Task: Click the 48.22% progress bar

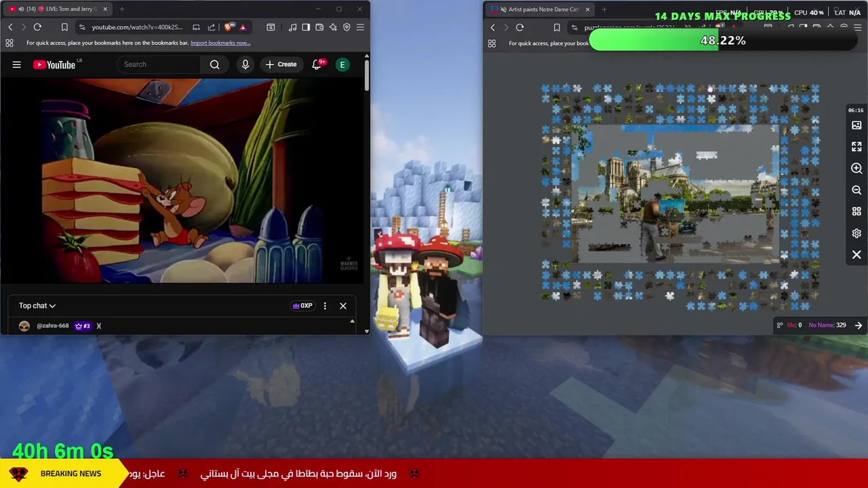Action: point(723,41)
